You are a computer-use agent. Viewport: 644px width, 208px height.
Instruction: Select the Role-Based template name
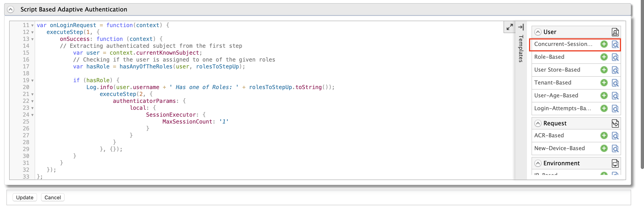coord(549,57)
